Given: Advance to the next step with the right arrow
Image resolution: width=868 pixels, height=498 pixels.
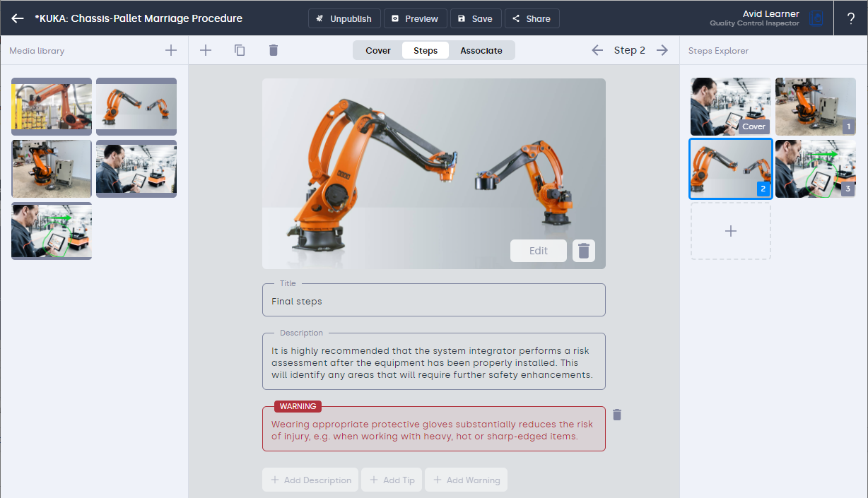Looking at the screenshot, I should 662,50.
